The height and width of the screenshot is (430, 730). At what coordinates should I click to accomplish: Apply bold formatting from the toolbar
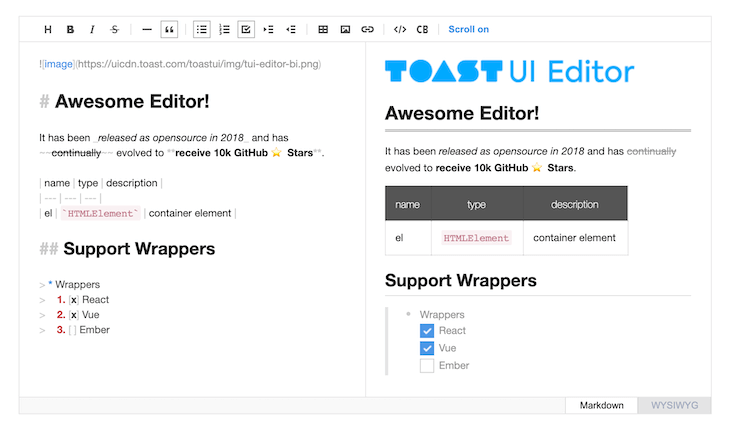[x=70, y=29]
